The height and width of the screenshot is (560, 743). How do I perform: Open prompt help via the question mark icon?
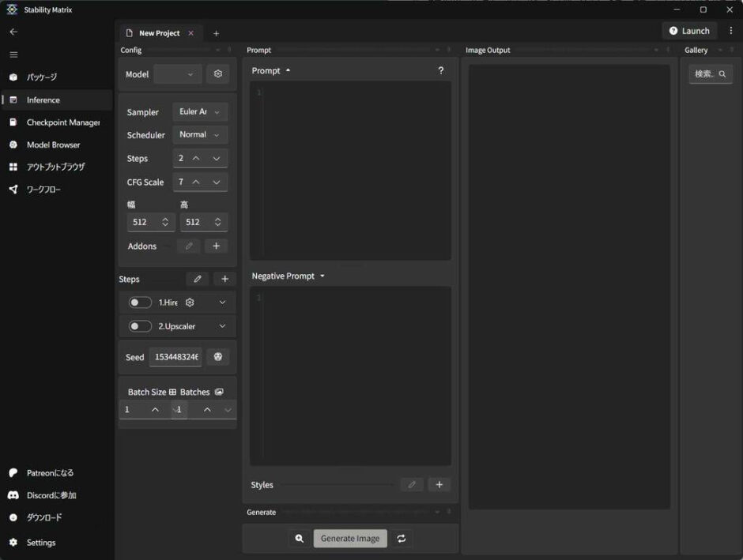click(440, 70)
